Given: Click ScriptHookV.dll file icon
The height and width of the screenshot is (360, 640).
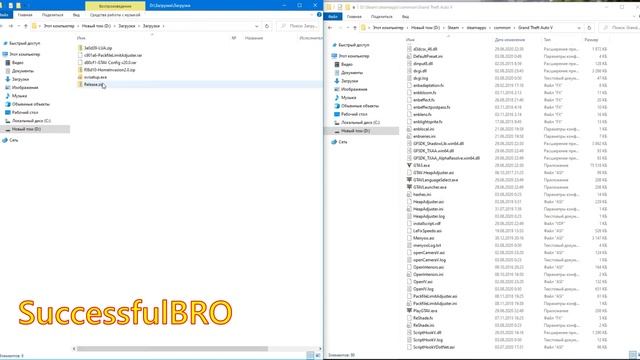Looking at the screenshot, I should click(x=409, y=332).
